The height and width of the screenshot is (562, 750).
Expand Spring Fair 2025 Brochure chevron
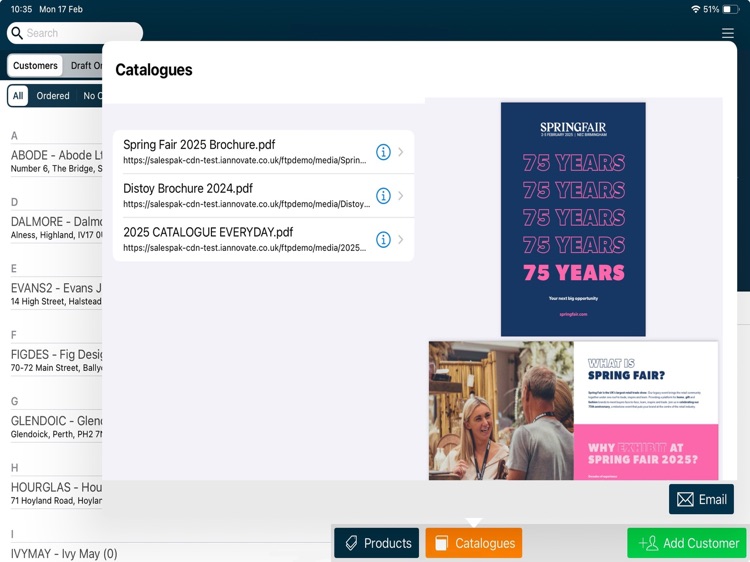coord(401,152)
